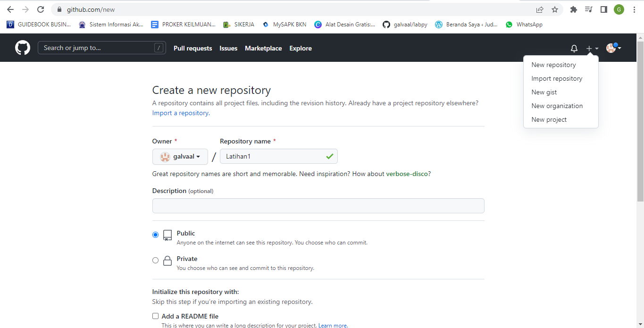Open the notifications bell
This screenshot has height=328, width=644.
(574, 48)
